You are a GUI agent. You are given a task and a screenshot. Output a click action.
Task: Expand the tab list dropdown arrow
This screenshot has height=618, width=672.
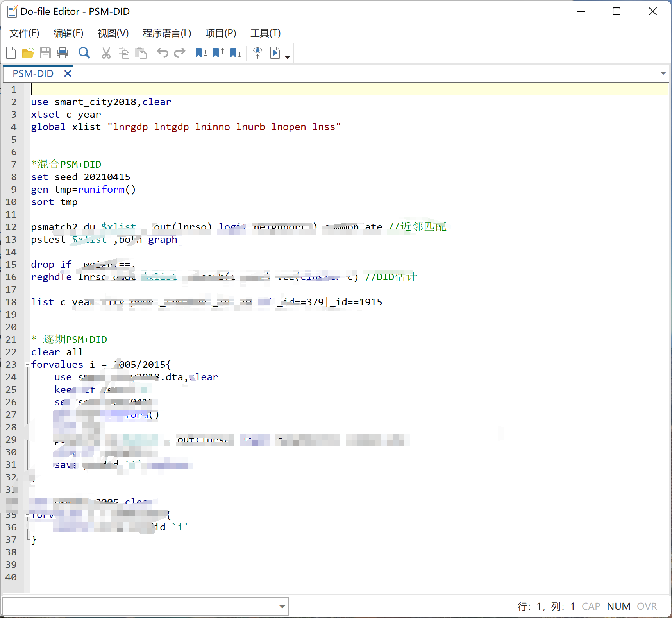663,73
